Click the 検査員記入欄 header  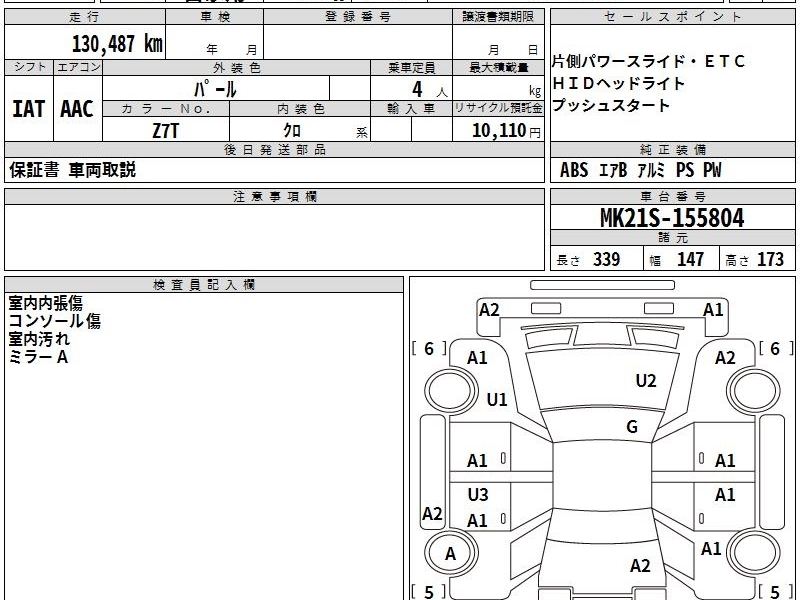pyautogui.click(x=204, y=285)
